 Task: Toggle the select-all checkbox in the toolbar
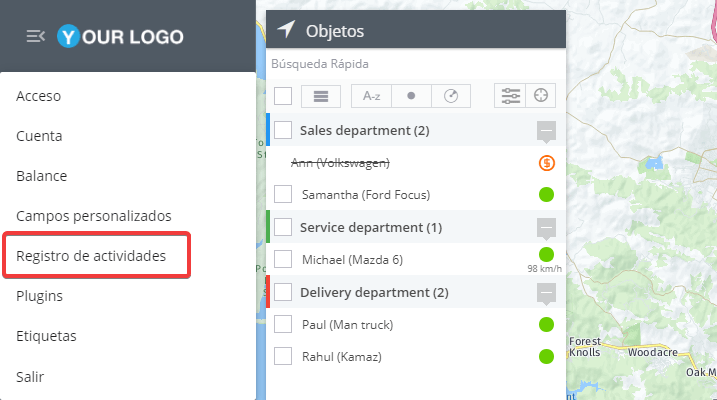[283, 96]
